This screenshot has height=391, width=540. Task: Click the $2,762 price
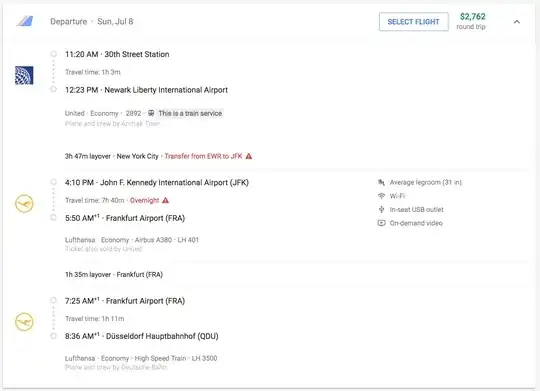pyautogui.click(x=473, y=17)
